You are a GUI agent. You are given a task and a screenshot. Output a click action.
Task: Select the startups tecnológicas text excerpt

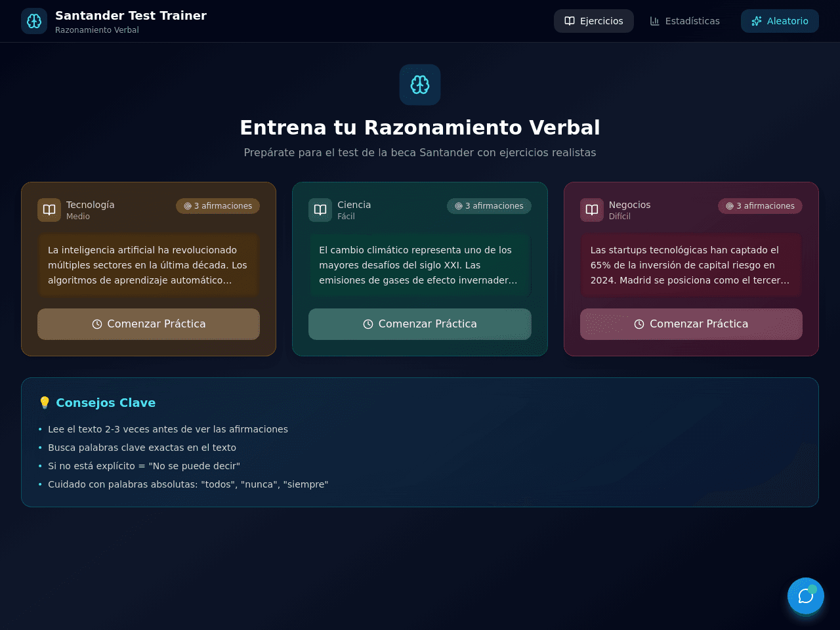click(x=691, y=265)
